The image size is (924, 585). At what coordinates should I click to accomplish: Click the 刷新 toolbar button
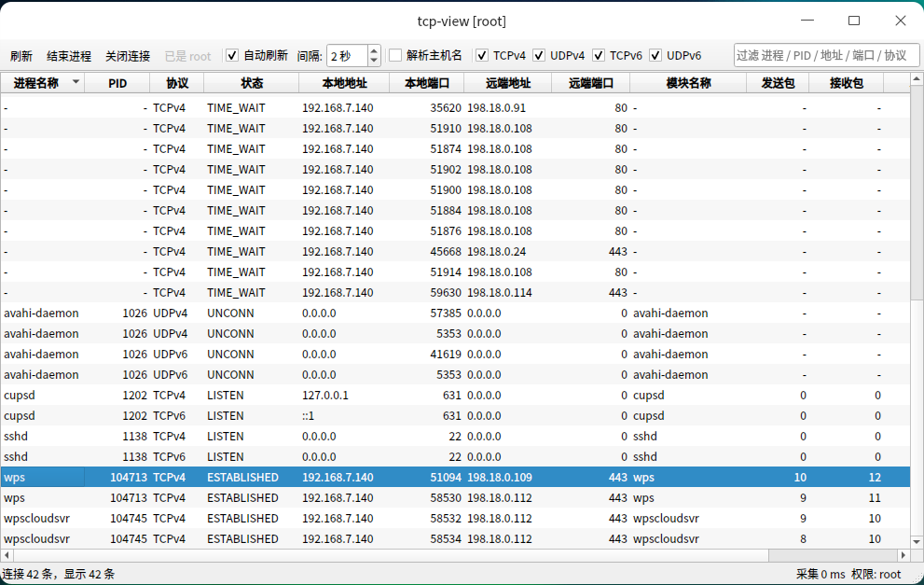click(x=21, y=56)
